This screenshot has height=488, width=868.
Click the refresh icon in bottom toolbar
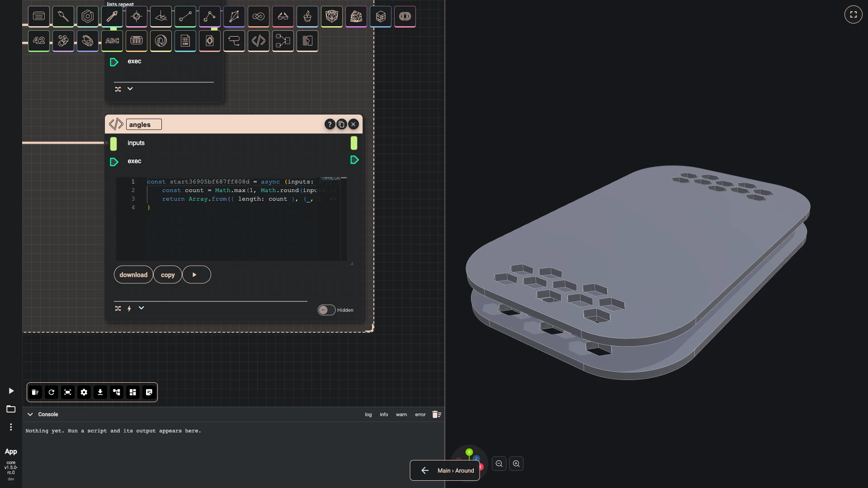tap(52, 392)
